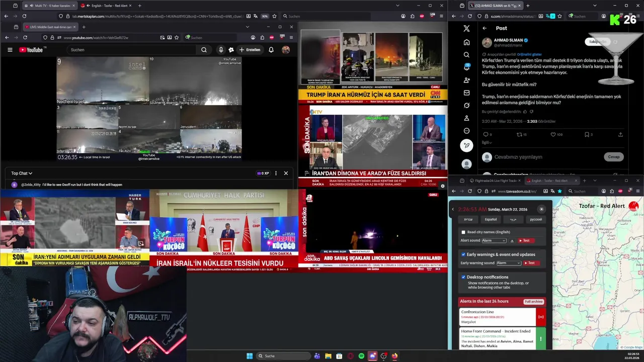
Task: Open the live chat three-dot options
Action: tap(276, 173)
